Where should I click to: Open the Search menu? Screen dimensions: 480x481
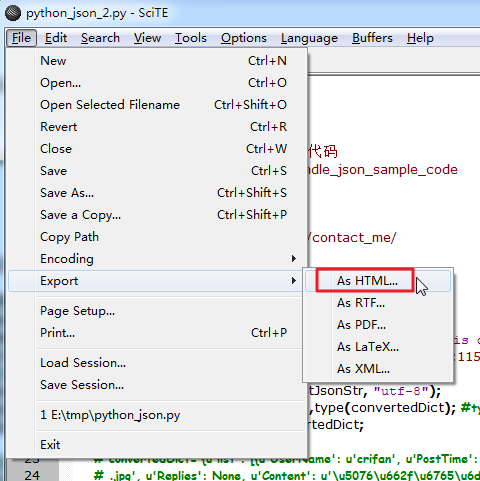[100, 38]
